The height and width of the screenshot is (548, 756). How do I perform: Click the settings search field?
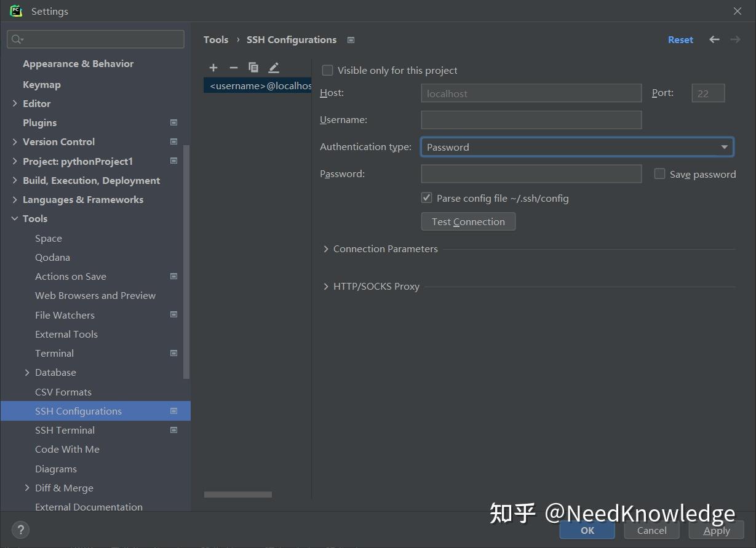(95, 39)
